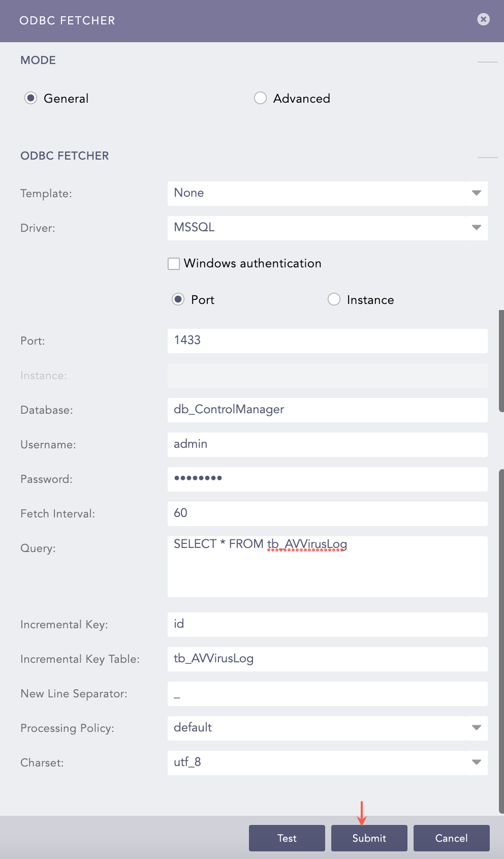
Task: Click into the Port number field
Action: tap(327, 341)
